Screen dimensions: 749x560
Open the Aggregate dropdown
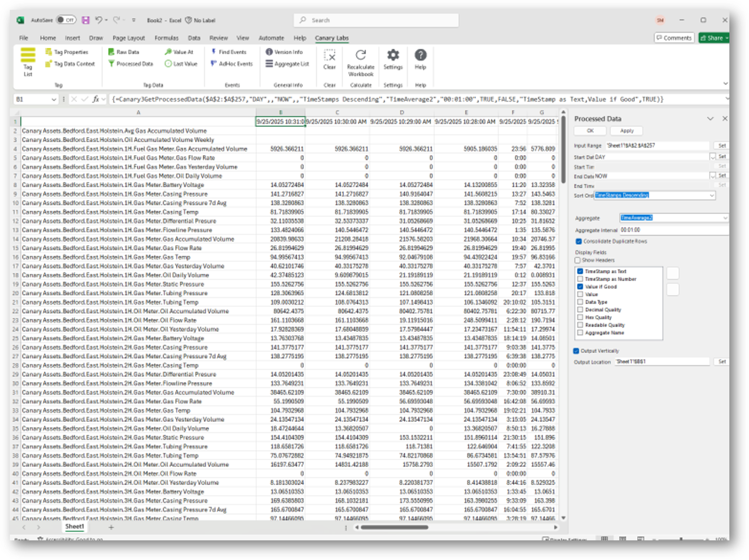coord(725,218)
